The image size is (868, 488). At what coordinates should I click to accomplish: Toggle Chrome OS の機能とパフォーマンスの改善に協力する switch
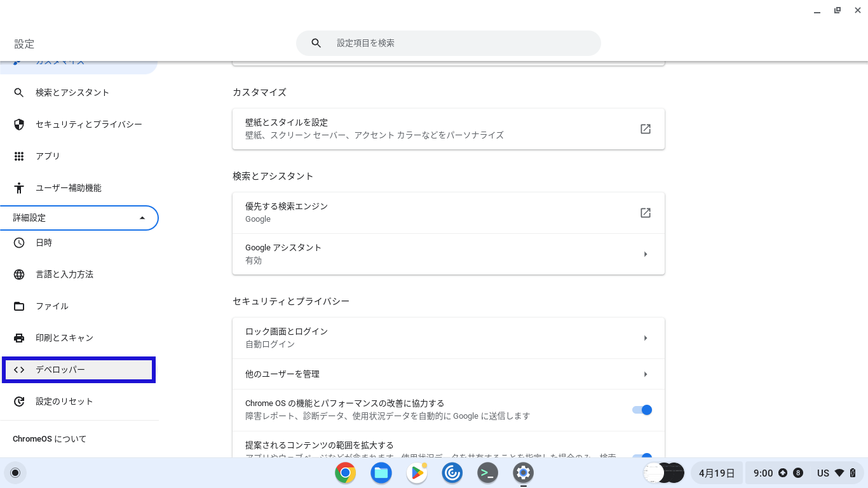click(x=642, y=410)
